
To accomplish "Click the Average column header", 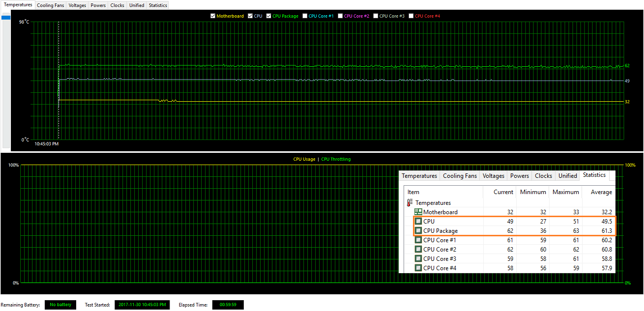I will coord(601,192).
